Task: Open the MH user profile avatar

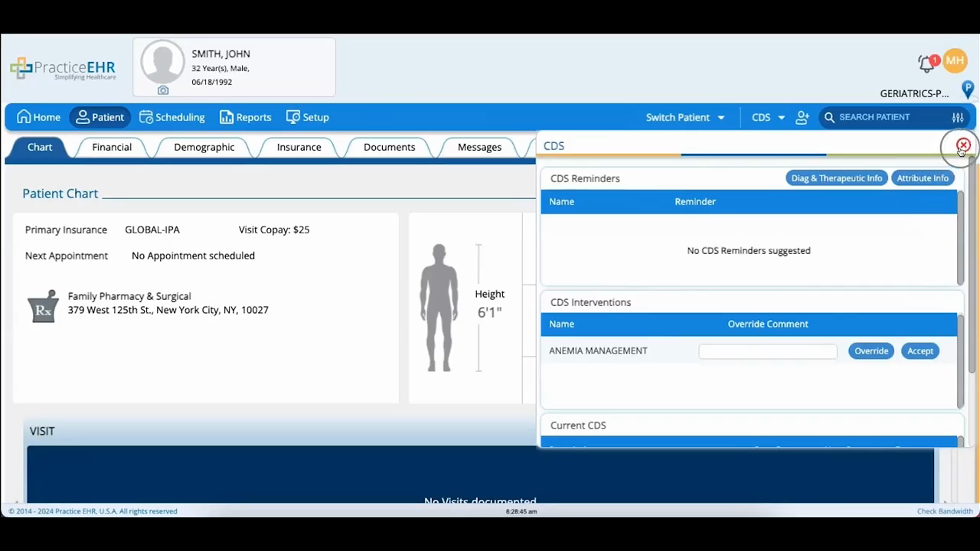Action: [x=955, y=60]
